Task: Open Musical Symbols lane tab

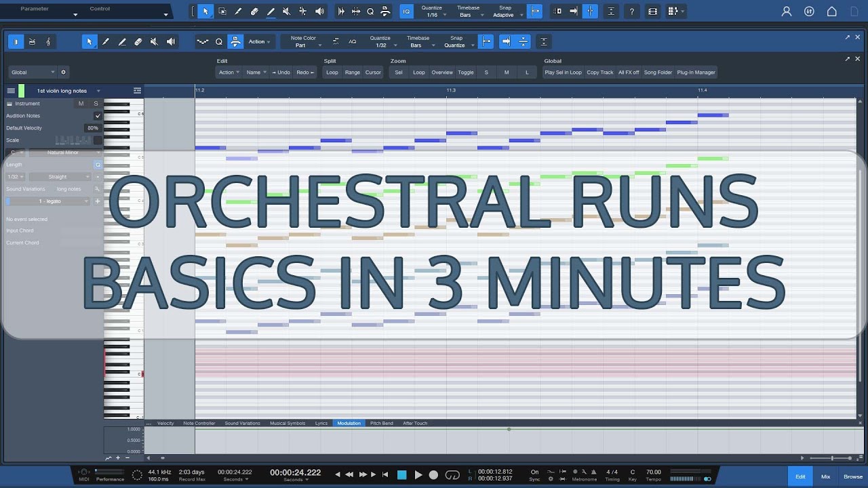Action: 288,423
